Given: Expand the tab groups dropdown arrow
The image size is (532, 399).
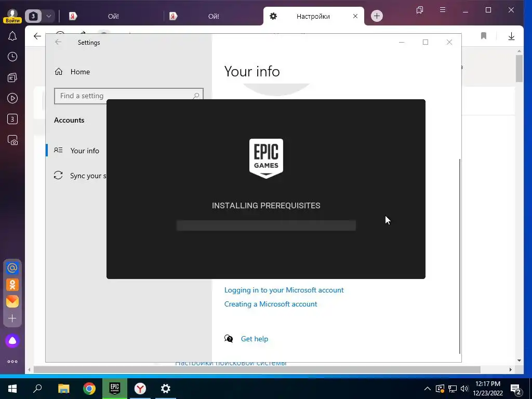Looking at the screenshot, I should [48, 16].
